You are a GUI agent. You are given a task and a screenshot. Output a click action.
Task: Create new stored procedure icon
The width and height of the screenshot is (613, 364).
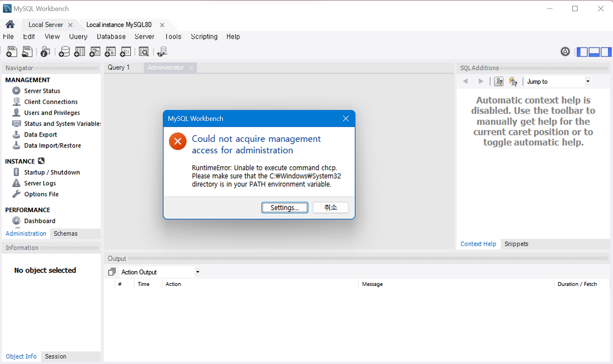click(110, 52)
